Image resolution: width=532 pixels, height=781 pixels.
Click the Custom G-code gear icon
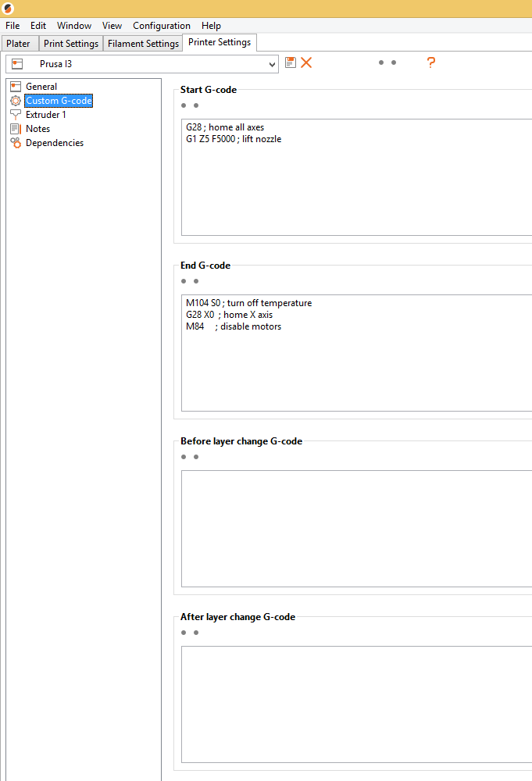[16, 101]
